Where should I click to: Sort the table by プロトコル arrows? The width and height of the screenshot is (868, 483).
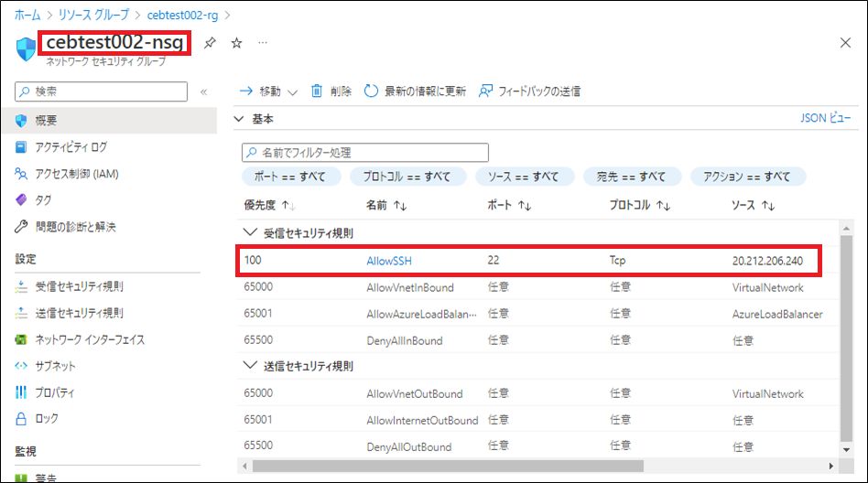tap(663, 206)
